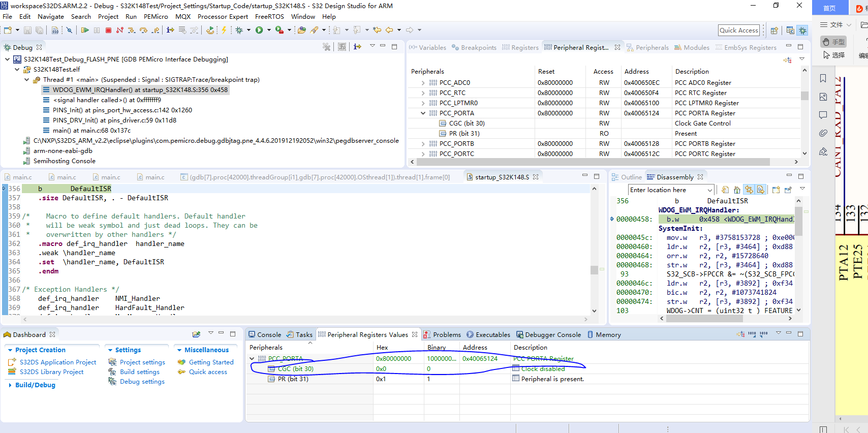Click the paperclip attachments icon in the right window
The height and width of the screenshot is (433, 868).
pyautogui.click(x=823, y=133)
